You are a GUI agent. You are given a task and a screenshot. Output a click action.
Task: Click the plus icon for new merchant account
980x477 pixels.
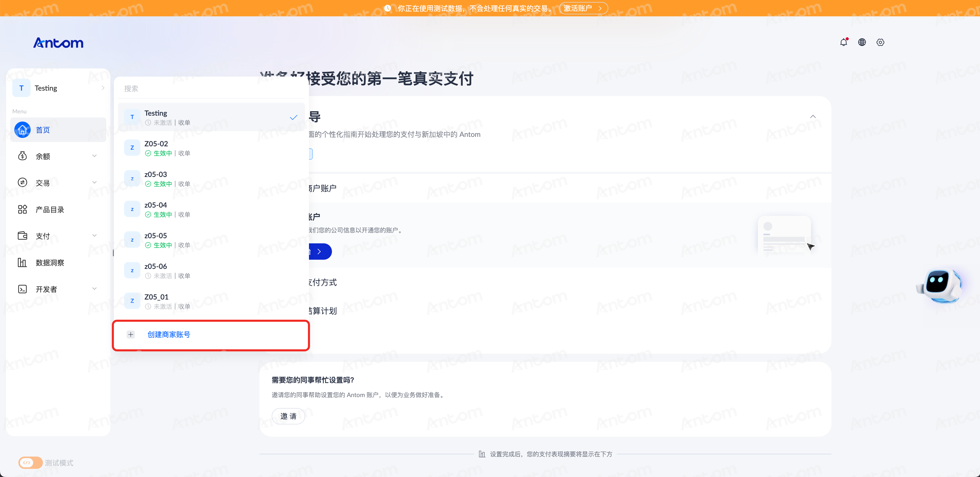[x=131, y=334]
